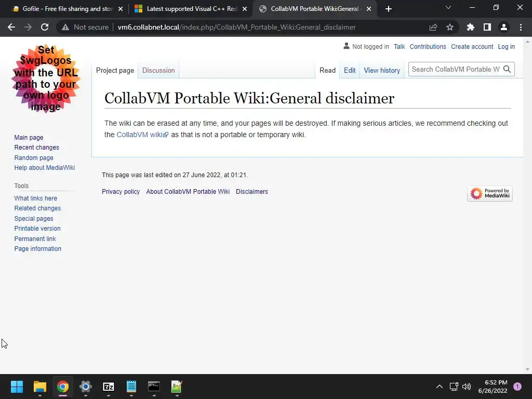Click the network tray icon
This screenshot has height=399, width=532.
click(454, 387)
